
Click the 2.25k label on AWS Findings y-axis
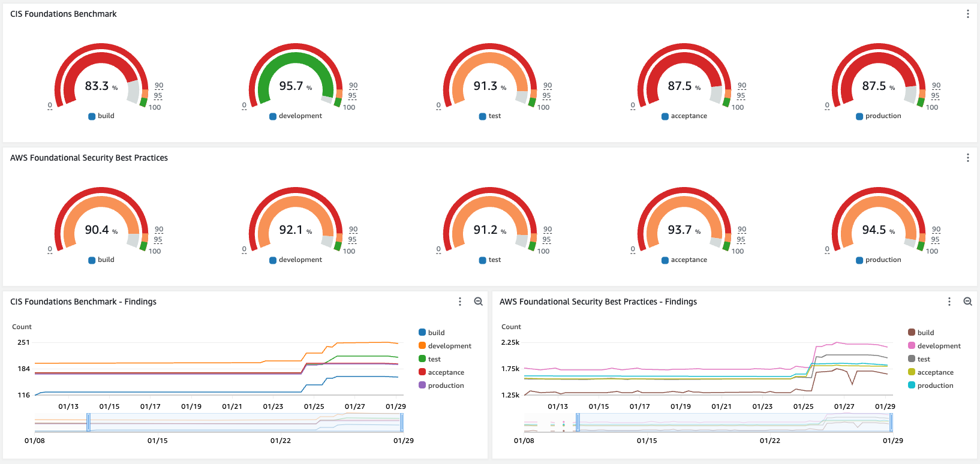tap(510, 342)
